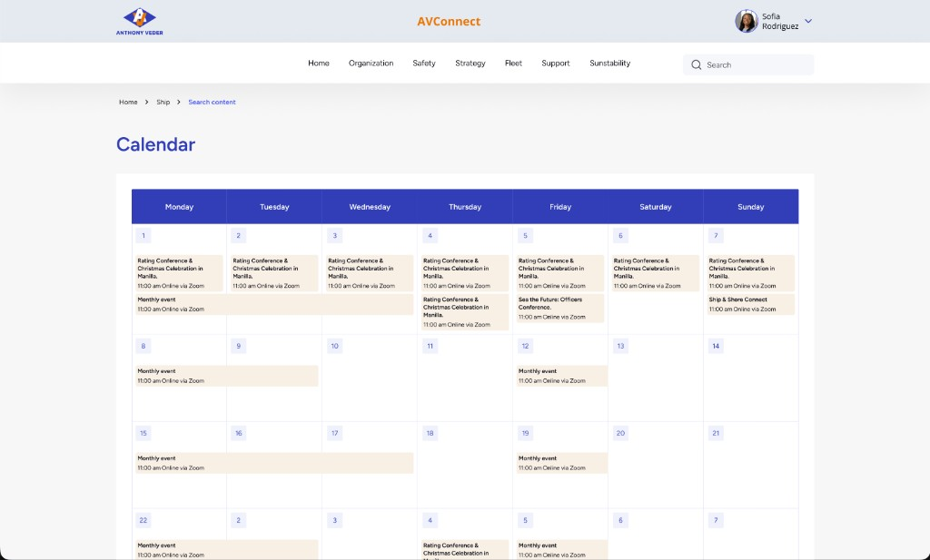Select day 11 date badge
The width and height of the screenshot is (930, 560).
[x=430, y=346]
